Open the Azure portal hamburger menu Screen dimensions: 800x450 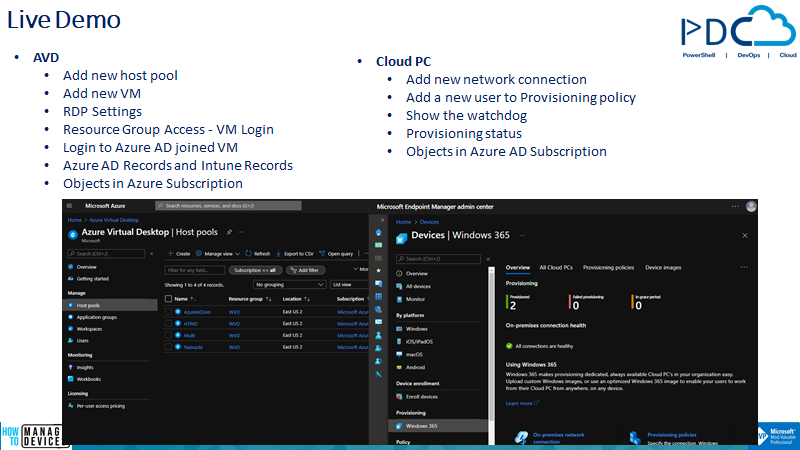pyautogui.click(x=69, y=206)
